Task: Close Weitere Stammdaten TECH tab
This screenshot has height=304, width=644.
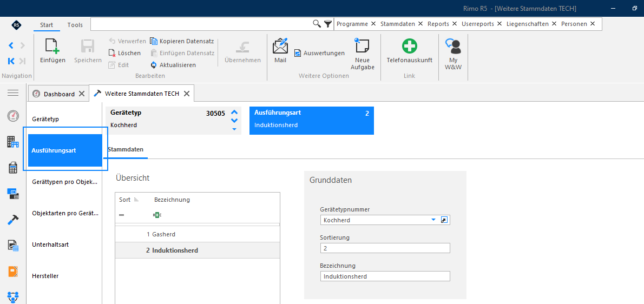Action: [187, 94]
